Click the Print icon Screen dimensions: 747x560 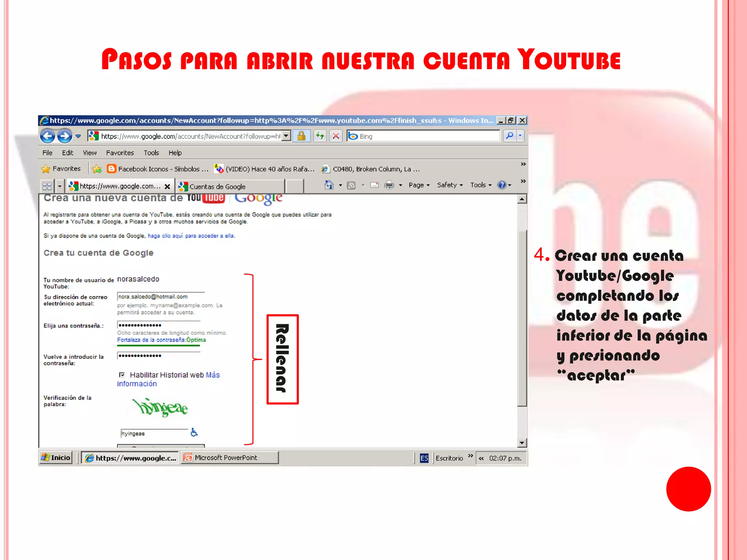389,185
